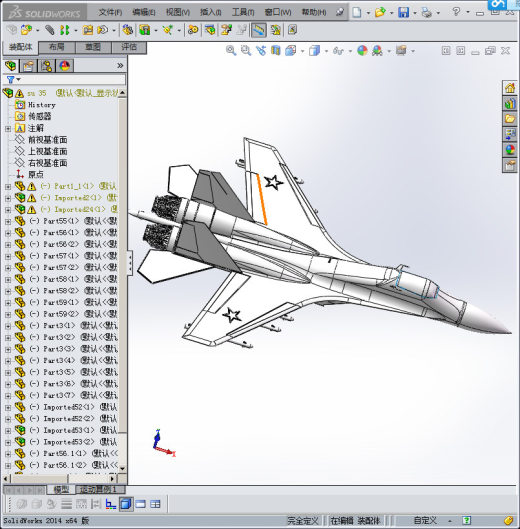
Task: Expand the Part1_1<1> tree node
Action: (8, 187)
